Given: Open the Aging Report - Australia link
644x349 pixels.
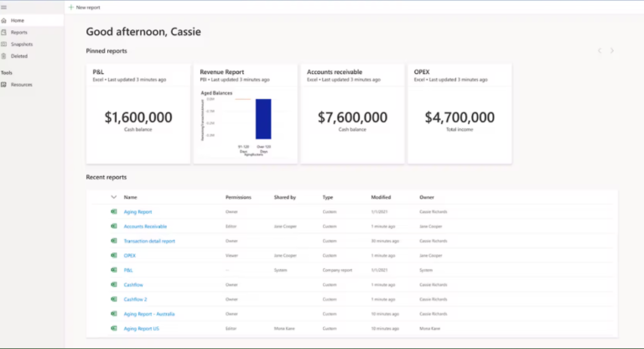Looking at the screenshot, I should (x=149, y=313).
